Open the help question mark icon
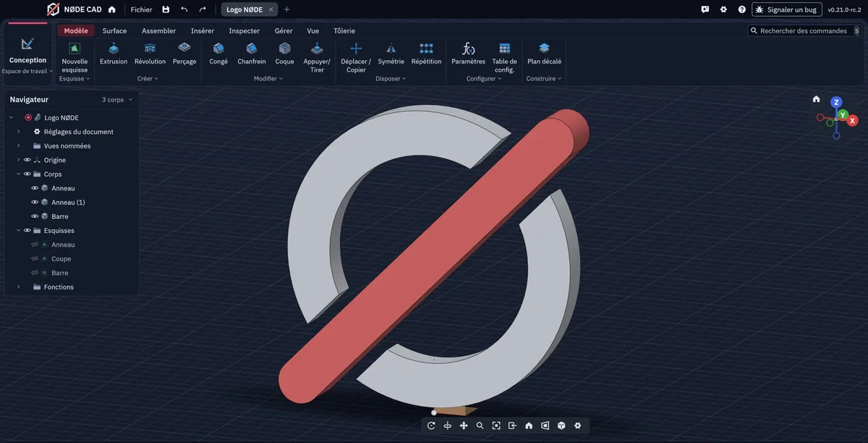This screenshot has width=868, height=443. [741, 9]
